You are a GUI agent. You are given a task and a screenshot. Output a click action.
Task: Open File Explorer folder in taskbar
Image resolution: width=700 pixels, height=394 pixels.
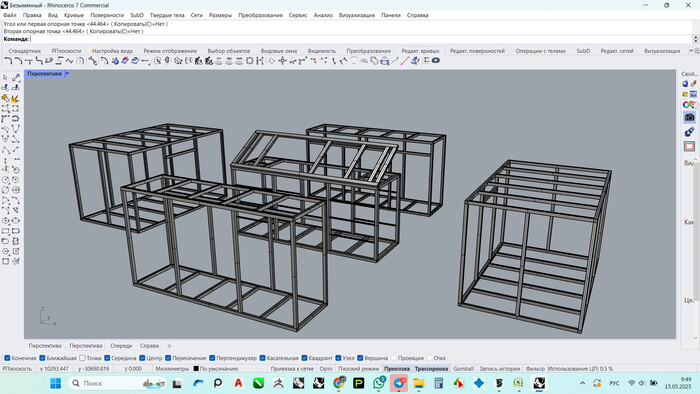(x=419, y=383)
